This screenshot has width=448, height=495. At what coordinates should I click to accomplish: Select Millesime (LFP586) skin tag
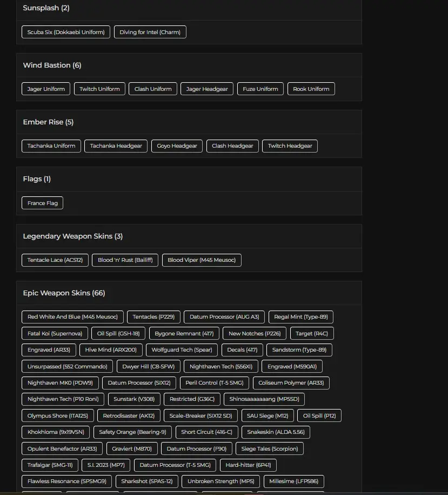coord(294,481)
